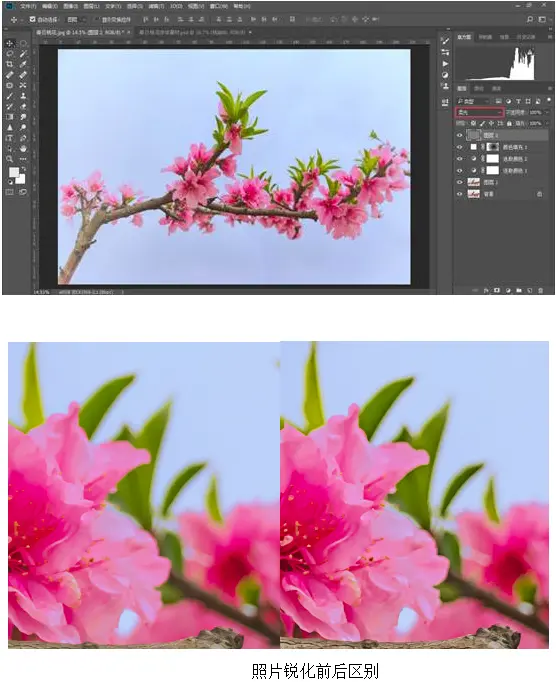Change the screen mode
558x682 pixels.
[22, 192]
